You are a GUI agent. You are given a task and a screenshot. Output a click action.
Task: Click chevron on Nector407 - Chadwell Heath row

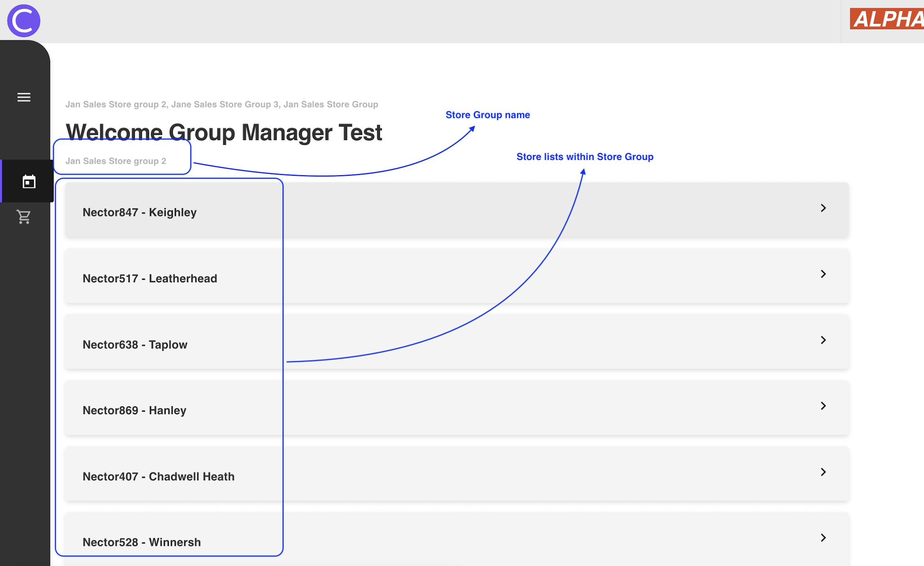point(823,472)
